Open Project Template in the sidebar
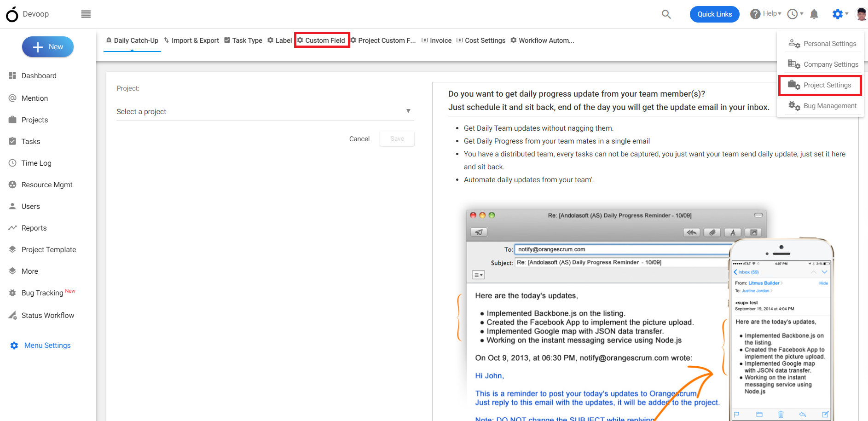Image resolution: width=868 pixels, height=421 pixels. point(49,249)
